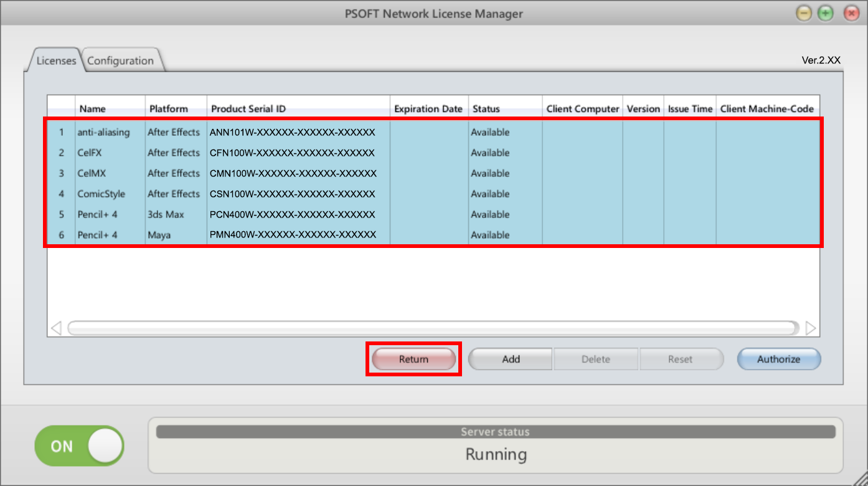This screenshot has width=868, height=486.
Task: Click the Expiration Date column header
Action: [x=428, y=108]
